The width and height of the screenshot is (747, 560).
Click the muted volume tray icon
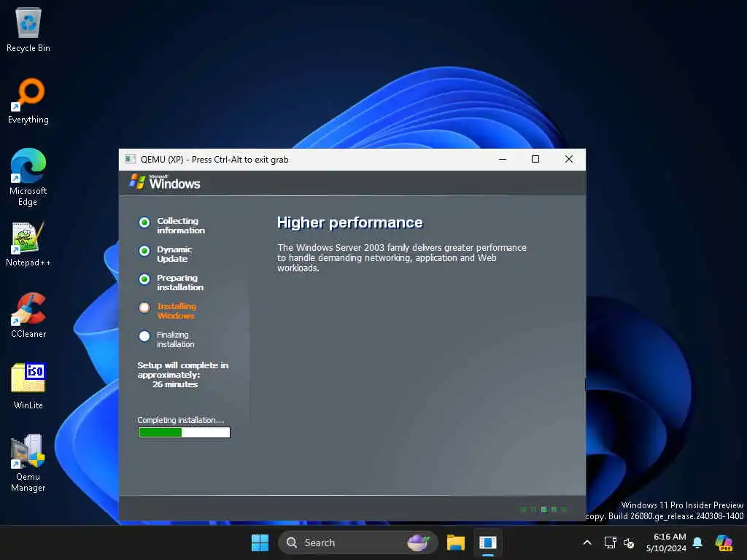629,542
